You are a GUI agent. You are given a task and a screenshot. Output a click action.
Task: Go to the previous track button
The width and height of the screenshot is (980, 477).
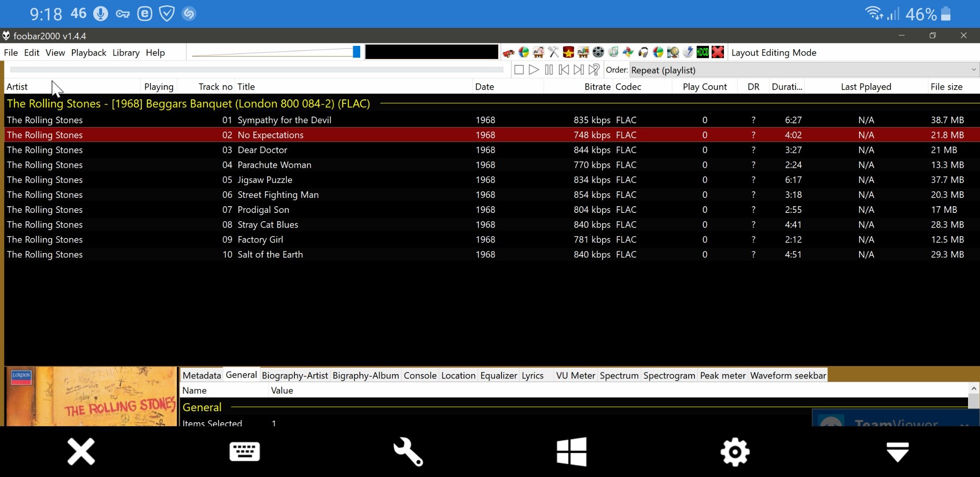click(564, 70)
